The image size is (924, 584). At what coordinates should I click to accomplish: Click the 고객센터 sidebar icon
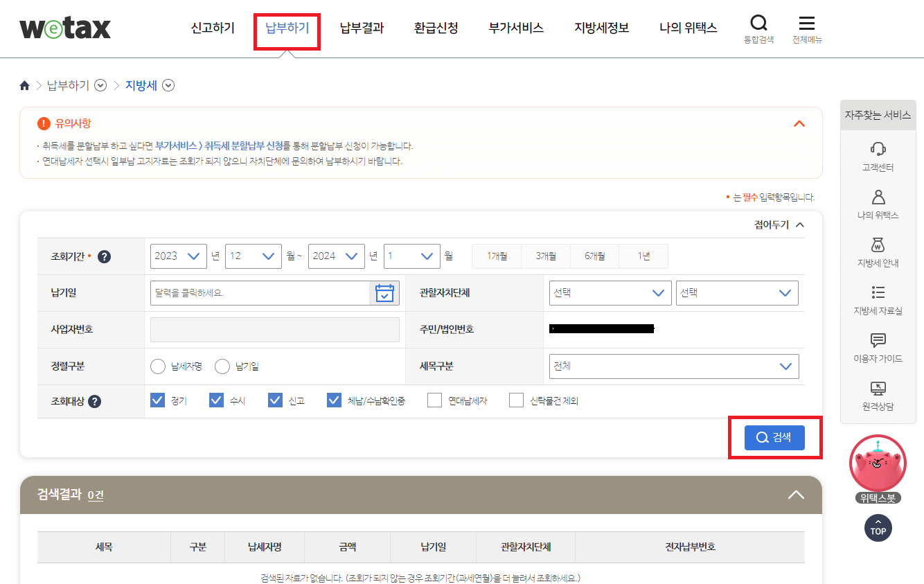878,149
